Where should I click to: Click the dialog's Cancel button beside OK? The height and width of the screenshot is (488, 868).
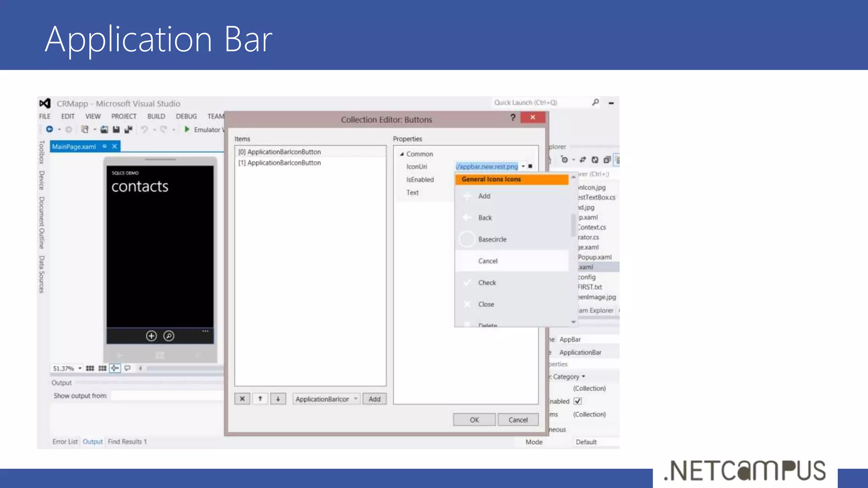point(518,419)
